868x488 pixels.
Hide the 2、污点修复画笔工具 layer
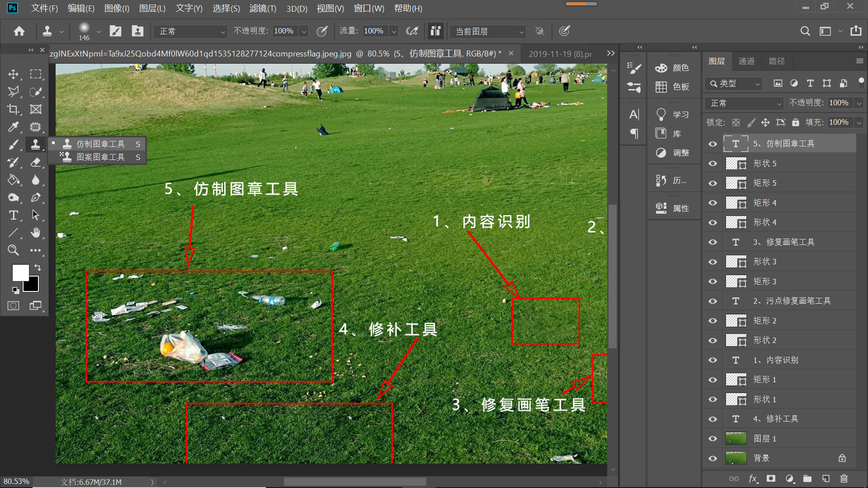coord(713,301)
